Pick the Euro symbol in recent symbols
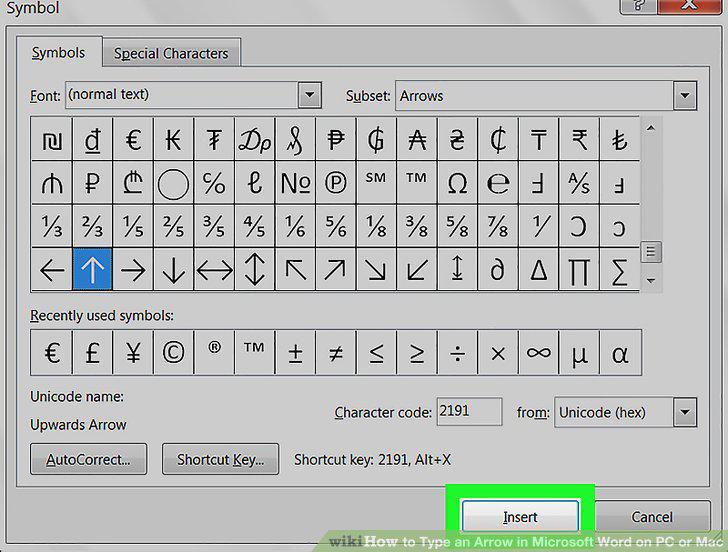Image resolution: width=728 pixels, height=552 pixels. (52, 353)
